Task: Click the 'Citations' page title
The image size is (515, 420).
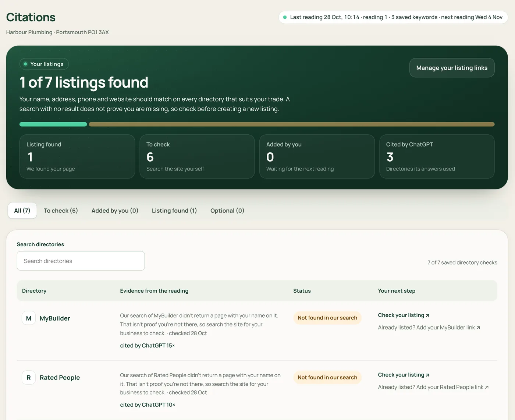Action: [31, 17]
